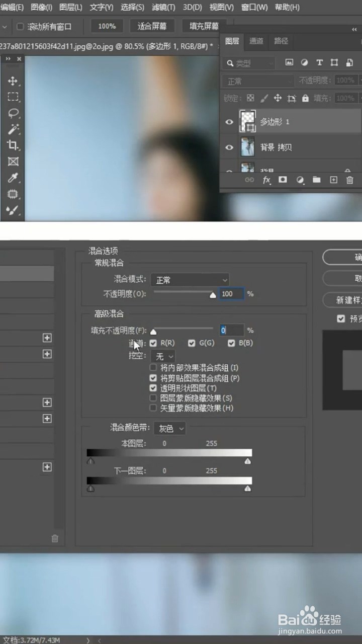Lock position icon in Layers panel
362x644 pixels.
[278, 98]
